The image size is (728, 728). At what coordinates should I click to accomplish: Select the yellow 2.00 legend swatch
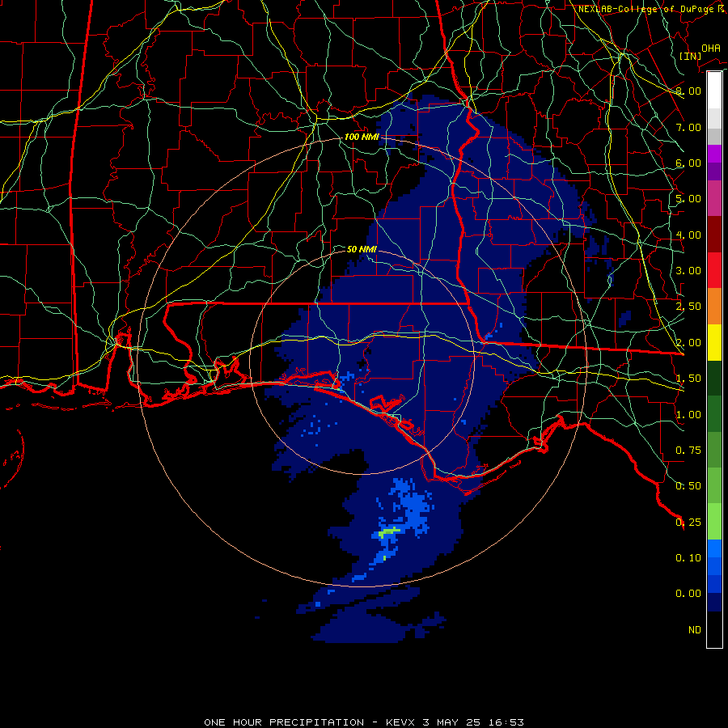[x=714, y=343]
